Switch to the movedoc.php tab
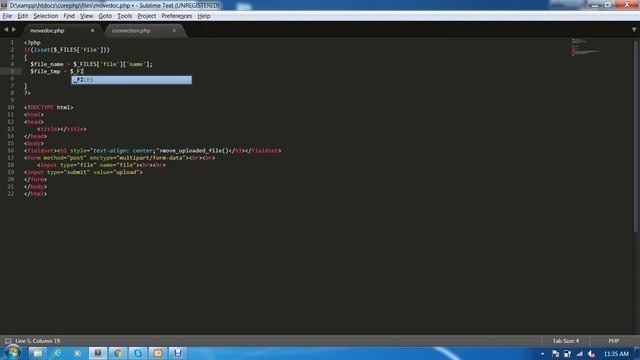Viewport: 640px width, 360px height. [x=47, y=31]
